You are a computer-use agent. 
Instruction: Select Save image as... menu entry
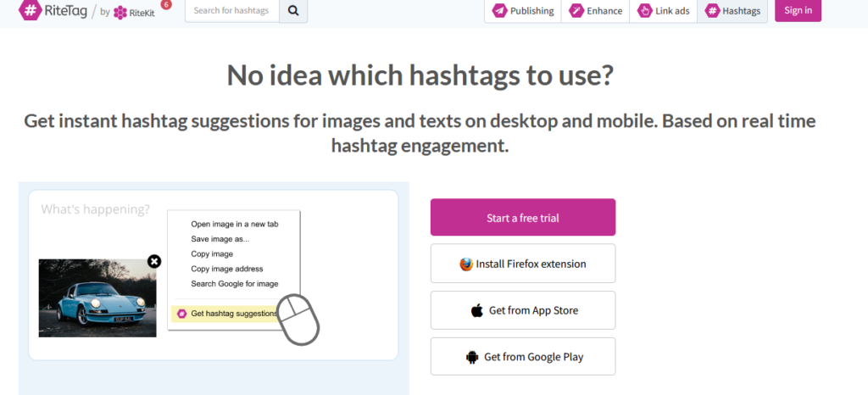pyautogui.click(x=220, y=239)
